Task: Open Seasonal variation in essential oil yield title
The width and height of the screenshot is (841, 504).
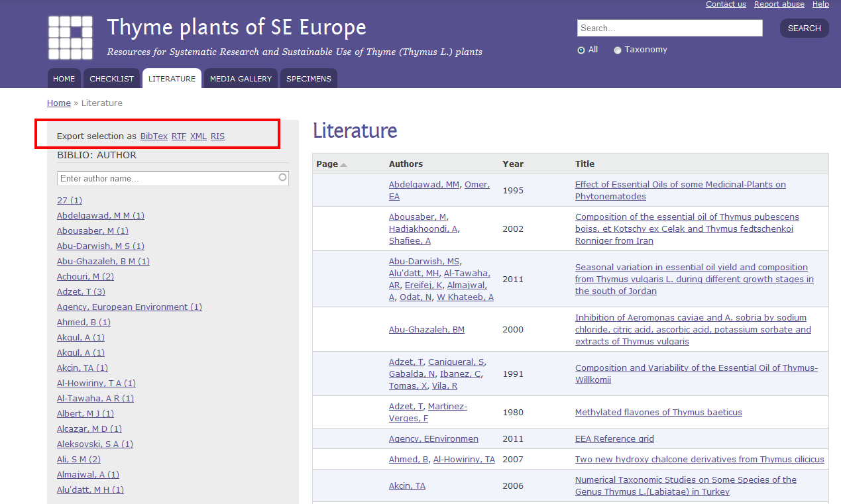Action: [695, 279]
